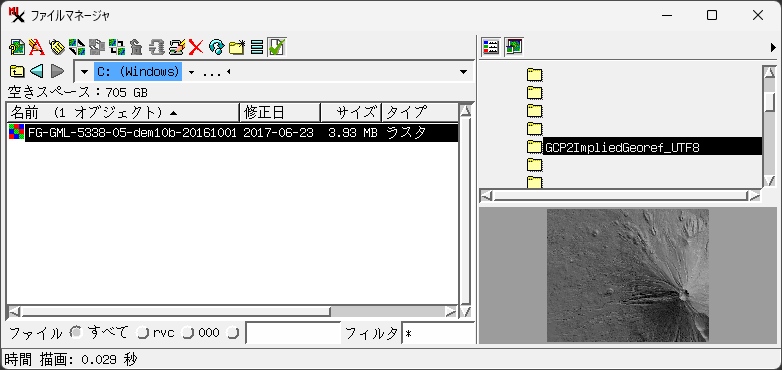Expand the right panel options arrow
The width and height of the screenshot is (782, 370).
click(773, 47)
